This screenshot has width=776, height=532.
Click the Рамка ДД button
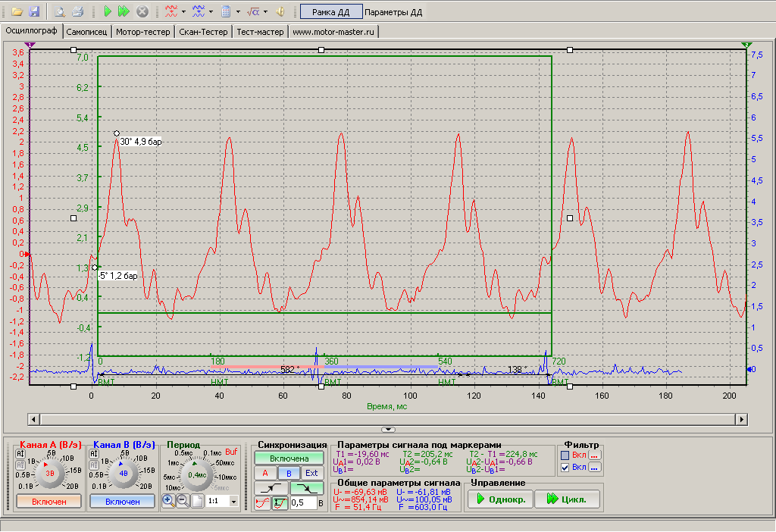(331, 12)
